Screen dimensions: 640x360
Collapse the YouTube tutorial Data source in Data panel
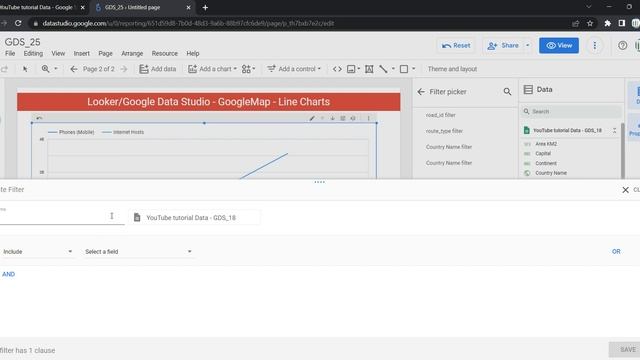pyautogui.click(x=614, y=130)
